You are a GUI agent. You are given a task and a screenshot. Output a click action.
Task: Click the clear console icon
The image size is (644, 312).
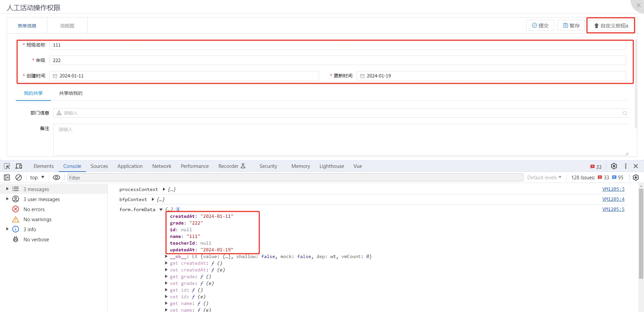[19, 178]
